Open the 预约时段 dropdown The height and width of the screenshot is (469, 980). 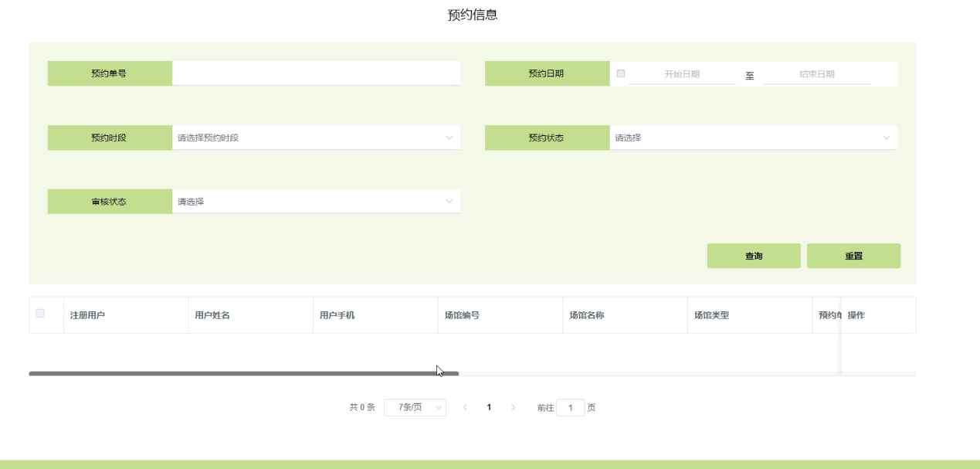click(316, 138)
